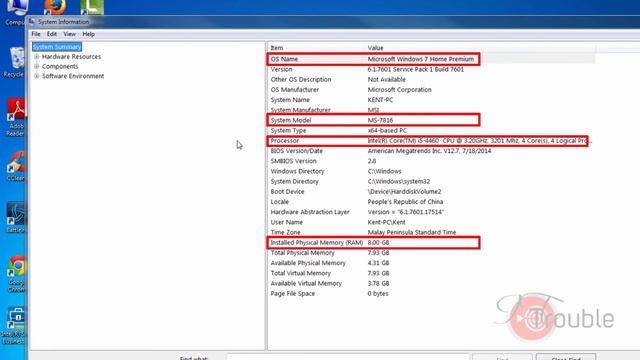The height and width of the screenshot is (360, 640).
Task: Select the OS Manufacturer row
Action: pos(431,90)
